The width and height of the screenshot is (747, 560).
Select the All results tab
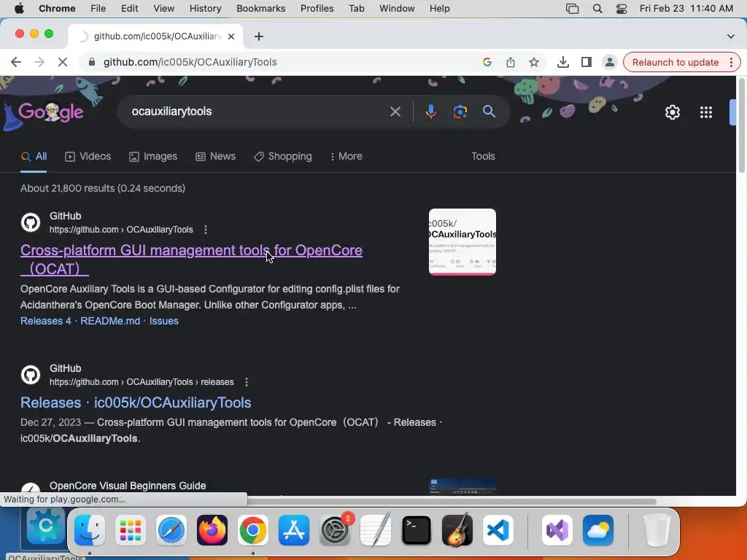click(34, 157)
